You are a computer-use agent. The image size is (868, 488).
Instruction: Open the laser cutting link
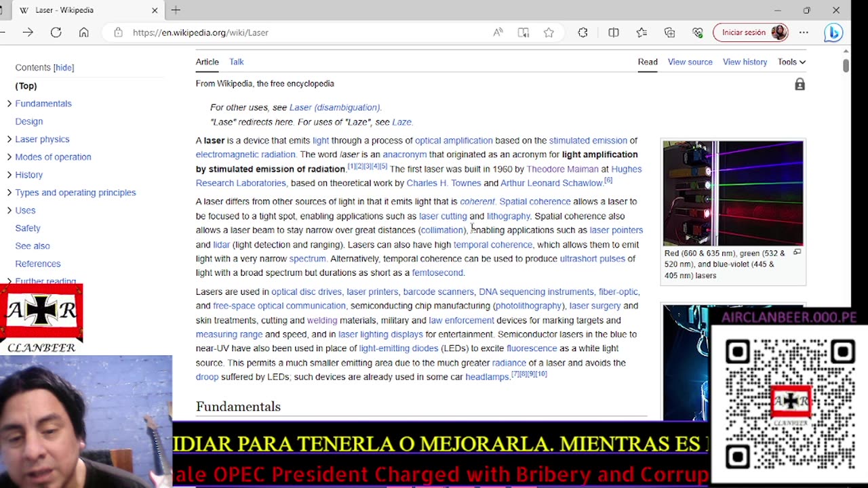click(x=443, y=216)
